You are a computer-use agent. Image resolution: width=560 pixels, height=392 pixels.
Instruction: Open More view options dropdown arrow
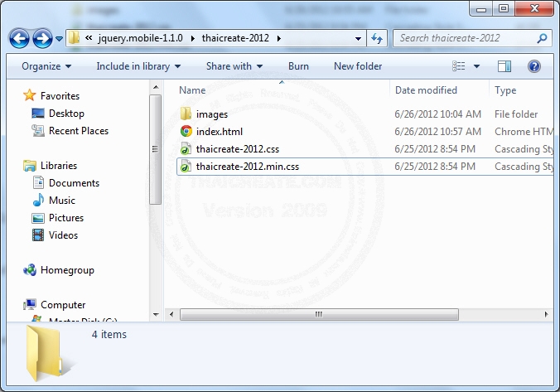(476, 66)
